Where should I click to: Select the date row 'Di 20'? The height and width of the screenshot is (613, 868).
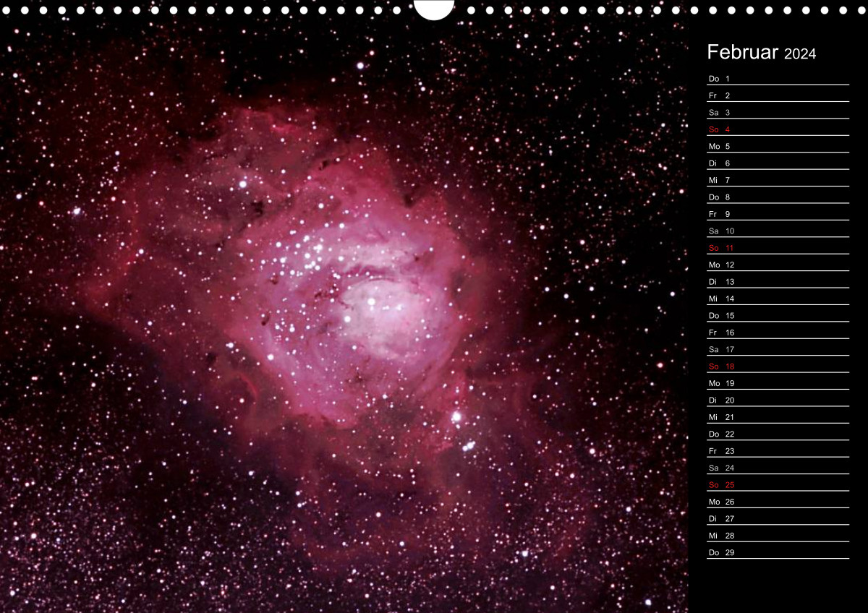pos(778,398)
